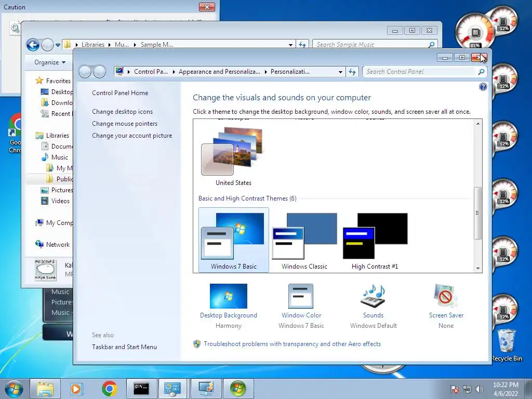Image resolution: width=532 pixels, height=399 pixels.
Task: Click the Personalization monitor taskbar button
Action: click(x=206, y=389)
